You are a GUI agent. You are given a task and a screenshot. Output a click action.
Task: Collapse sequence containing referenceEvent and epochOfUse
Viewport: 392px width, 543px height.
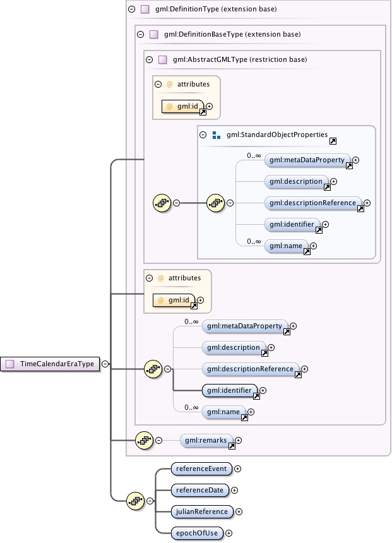click(x=150, y=501)
